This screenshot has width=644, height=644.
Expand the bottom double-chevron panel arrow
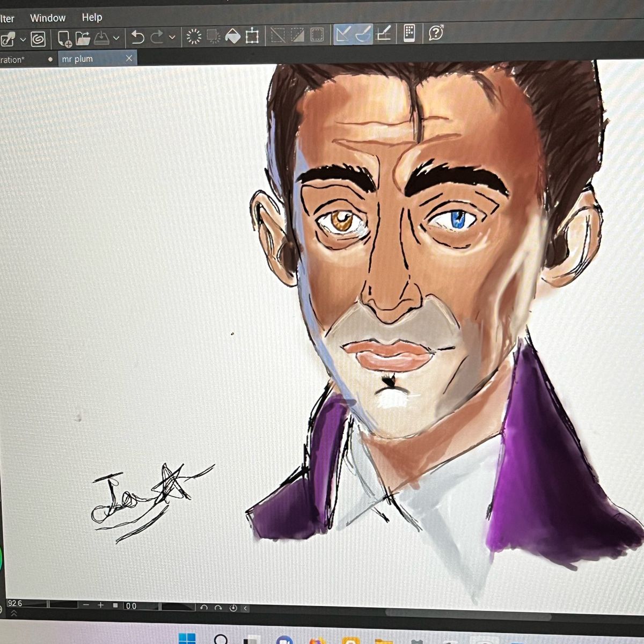(x=13, y=613)
